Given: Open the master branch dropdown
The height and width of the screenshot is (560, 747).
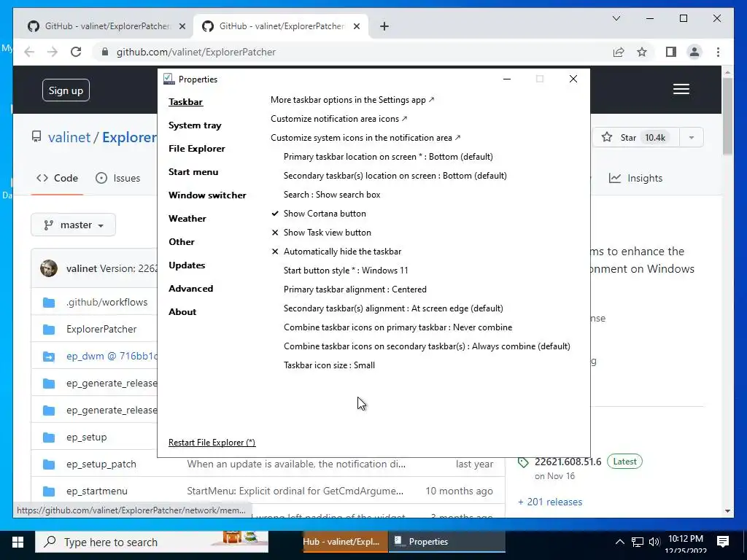Looking at the screenshot, I should click(x=74, y=225).
